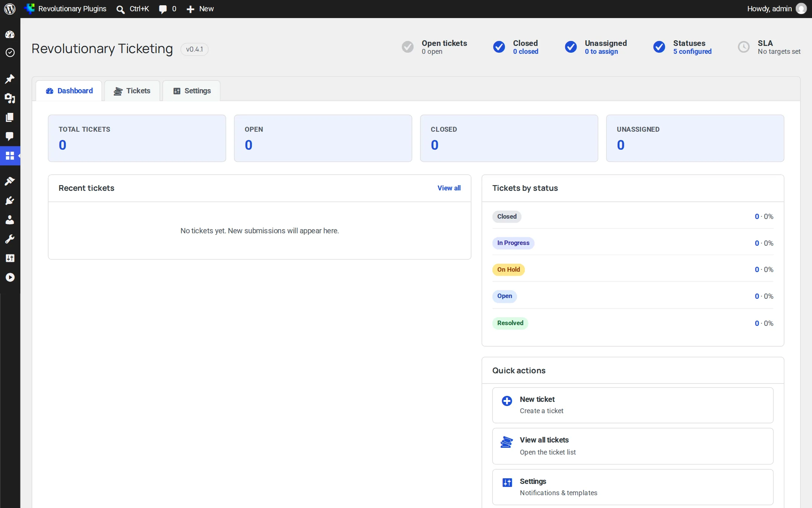Click the New plus icon
Image resolution: width=812 pixels, height=508 pixels.
click(x=191, y=9)
